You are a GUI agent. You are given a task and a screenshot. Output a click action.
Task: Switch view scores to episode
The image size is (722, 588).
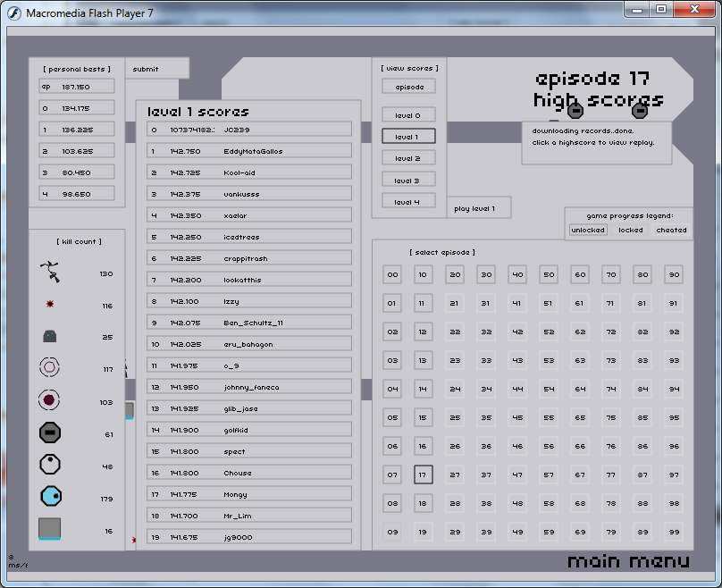[x=408, y=87]
